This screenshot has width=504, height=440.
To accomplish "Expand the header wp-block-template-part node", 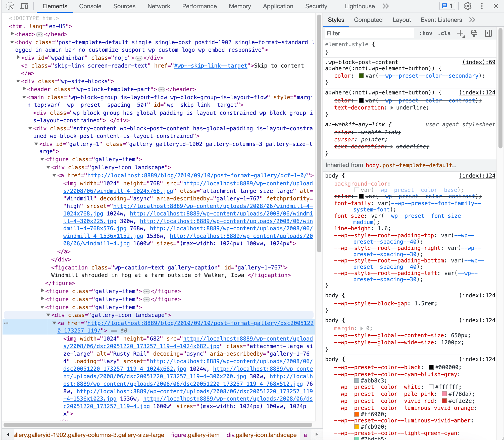I will [24, 89].
